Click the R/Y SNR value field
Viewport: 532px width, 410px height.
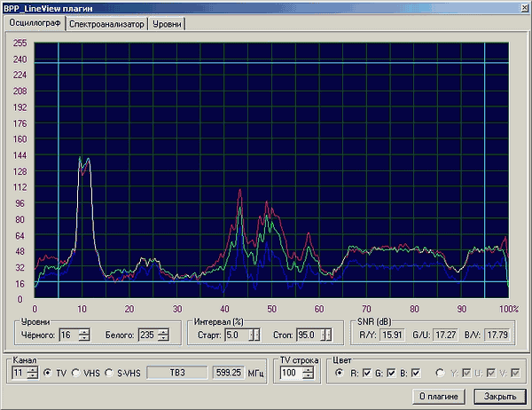pos(393,335)
